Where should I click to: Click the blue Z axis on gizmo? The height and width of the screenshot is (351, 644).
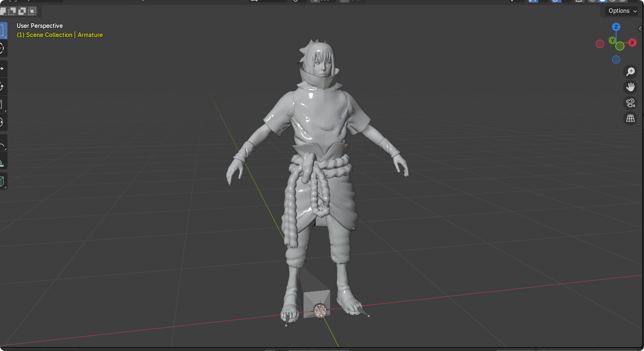616,27
